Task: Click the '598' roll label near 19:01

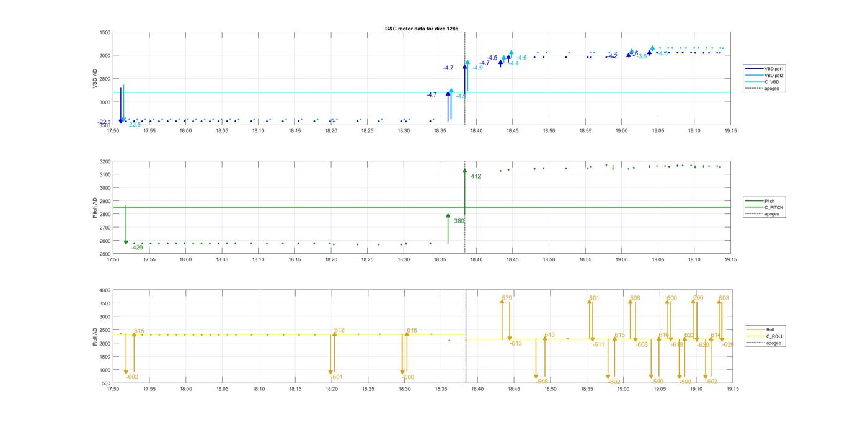Action: point(635,298)
